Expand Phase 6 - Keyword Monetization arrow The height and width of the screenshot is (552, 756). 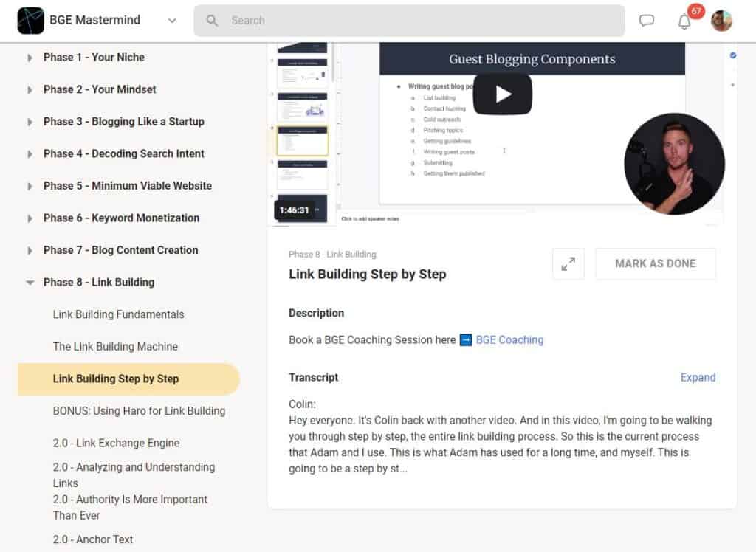pyautogui.click(x=30, y=218)
